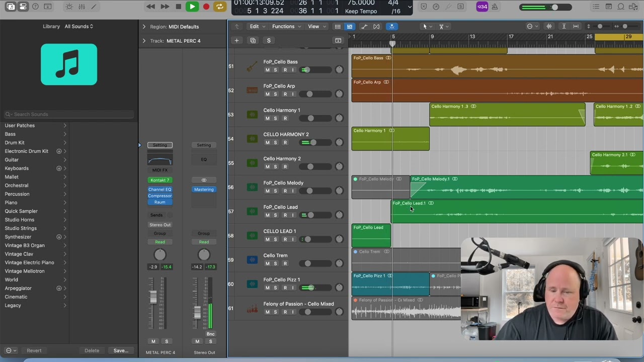Open the Loop Browser button

(621, 7)
